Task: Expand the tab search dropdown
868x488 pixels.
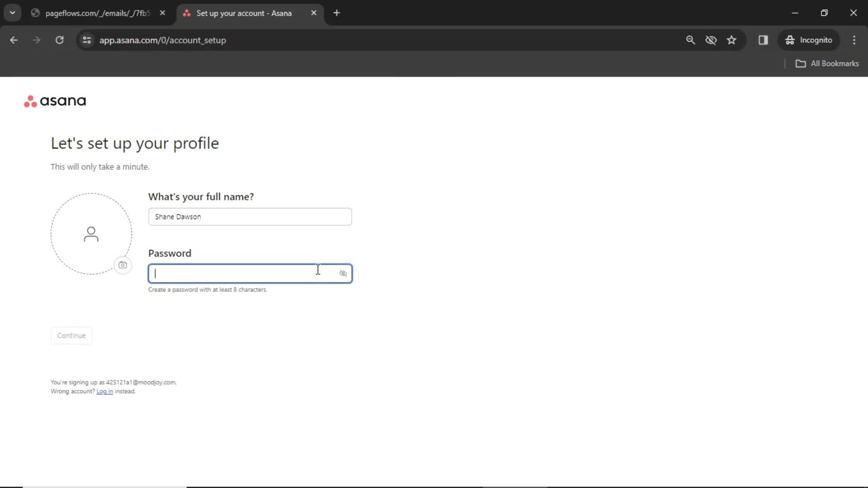Action: pyautogui.click(x=13, y=13)
